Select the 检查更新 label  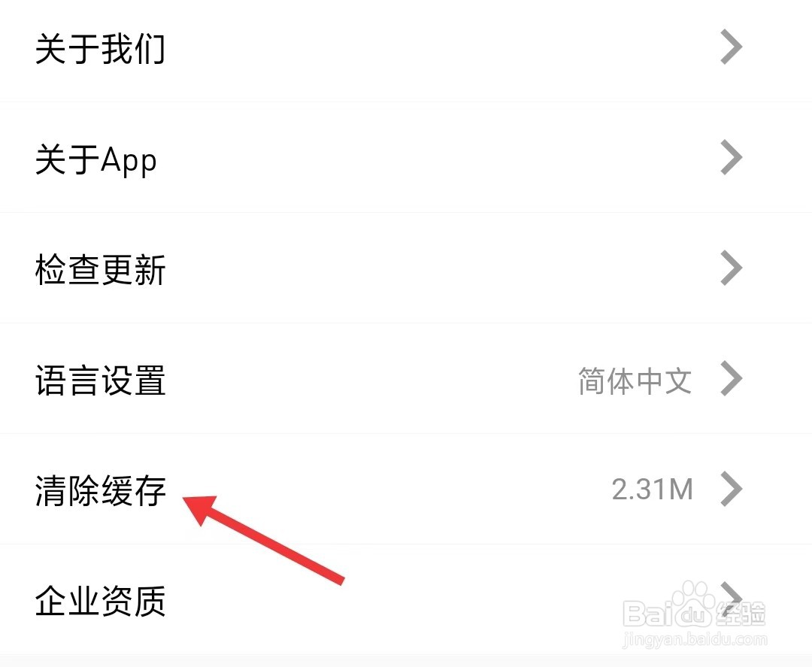tap(100, 270)
